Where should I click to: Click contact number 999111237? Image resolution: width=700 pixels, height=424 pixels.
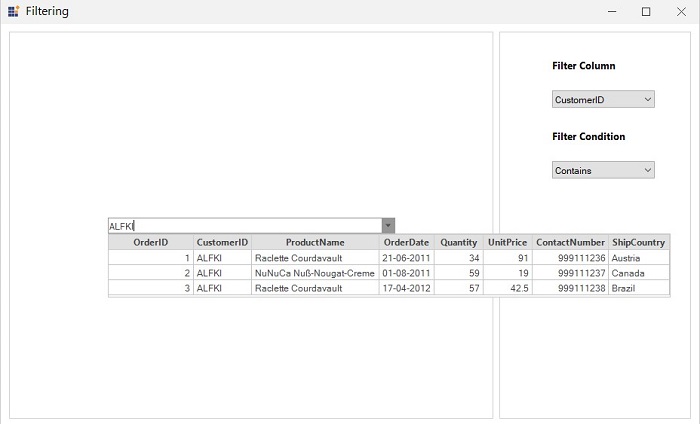tap(570, 273)
